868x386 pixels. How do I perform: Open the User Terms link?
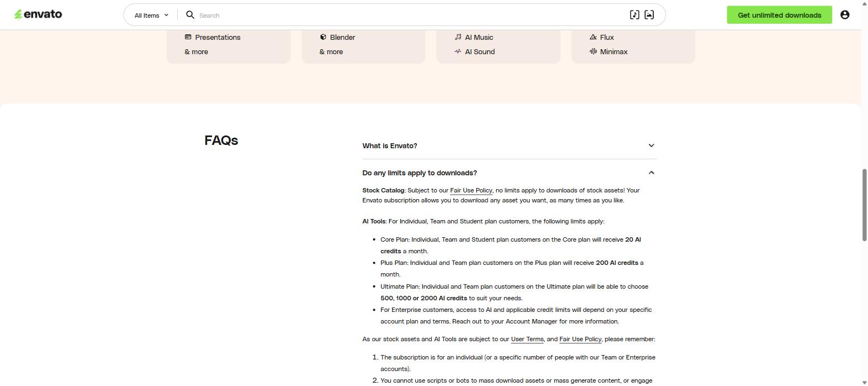(x=527, y=339)
